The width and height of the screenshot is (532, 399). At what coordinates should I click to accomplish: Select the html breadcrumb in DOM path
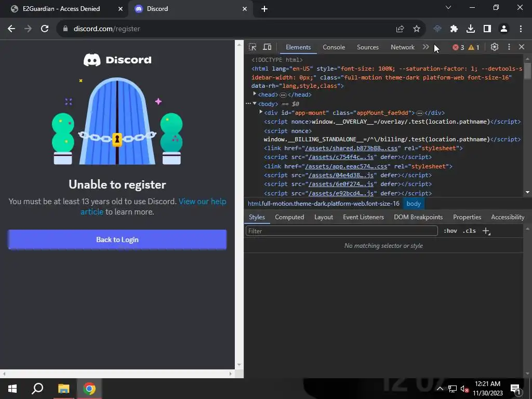coord(324,204)
